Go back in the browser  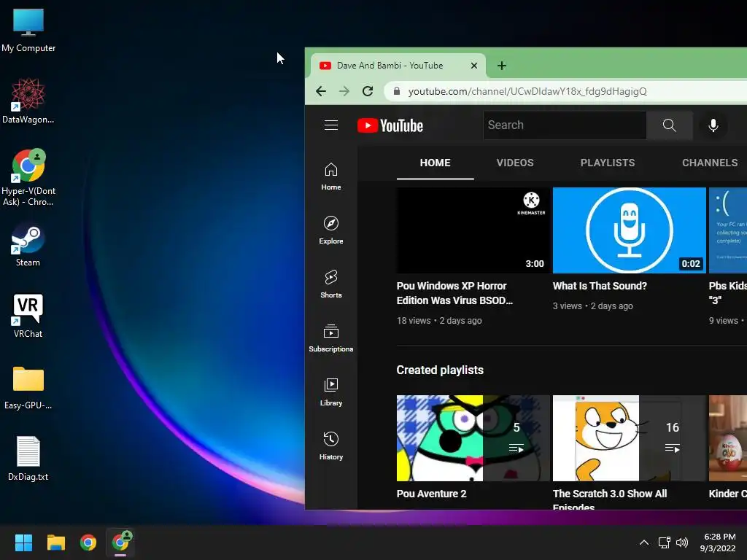[x=321, y=91]
